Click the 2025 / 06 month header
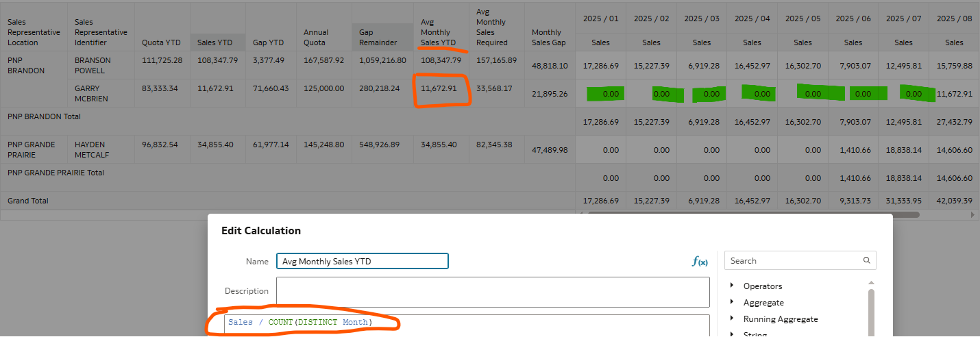 coord(853,18)
